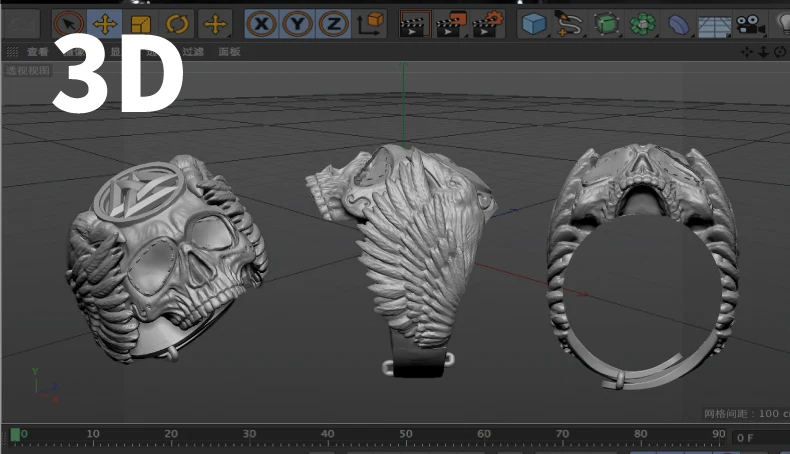Add a Floor environment object

pos(714,25)
